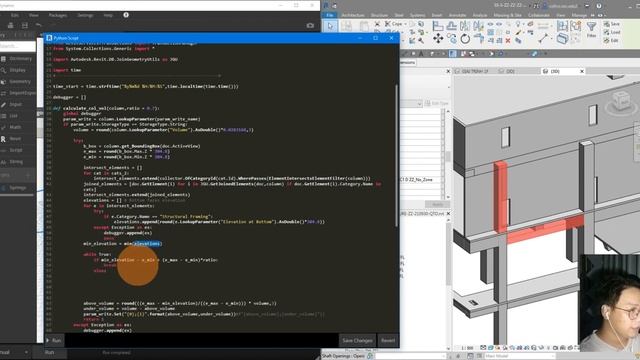The height and width of the screenshot is (360, 640).
Task: Switch to the Manage ribbon tab
Action: (x=579, y=15)
